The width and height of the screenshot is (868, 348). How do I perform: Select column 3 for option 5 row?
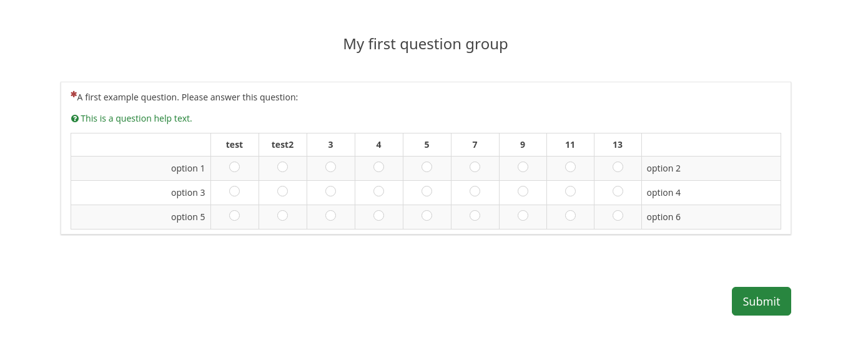[x=330, y=215]
